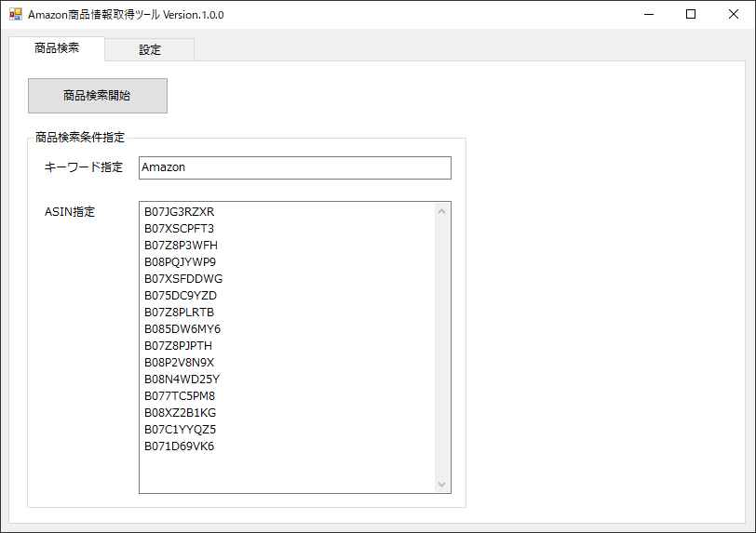Screen dimensions: 756x533
Task: Click on ASIN B077TC5PM8
Action: click(180, 396)
